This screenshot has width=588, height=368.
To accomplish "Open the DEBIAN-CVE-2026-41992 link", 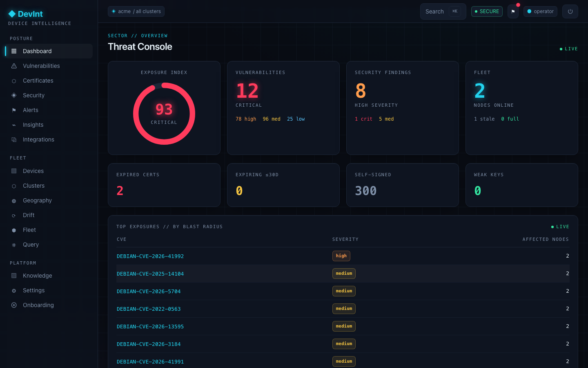I will [150, 256].
